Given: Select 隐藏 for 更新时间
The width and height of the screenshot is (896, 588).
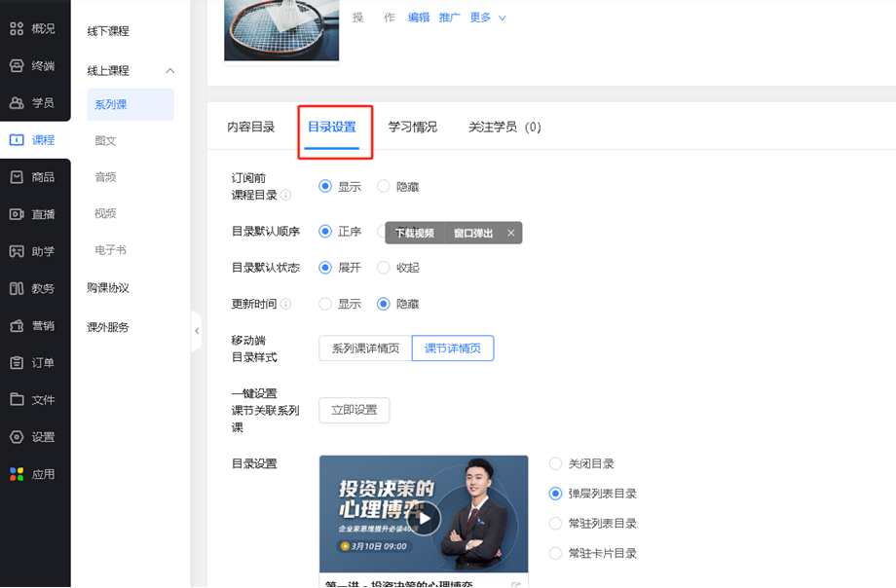Looking at the screenshot, I should (x=384, y=304).
